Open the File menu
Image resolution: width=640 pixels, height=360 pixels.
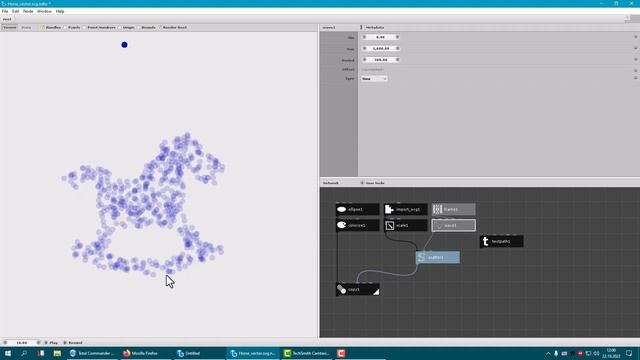click(5, 11)
